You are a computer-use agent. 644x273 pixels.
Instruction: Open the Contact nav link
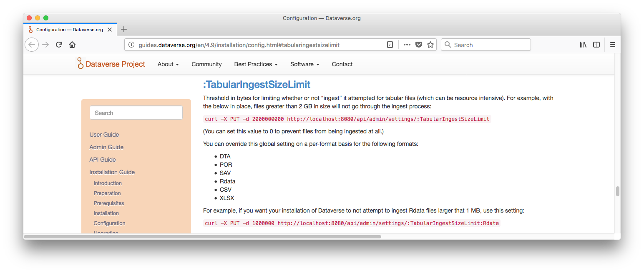(342, 64)
